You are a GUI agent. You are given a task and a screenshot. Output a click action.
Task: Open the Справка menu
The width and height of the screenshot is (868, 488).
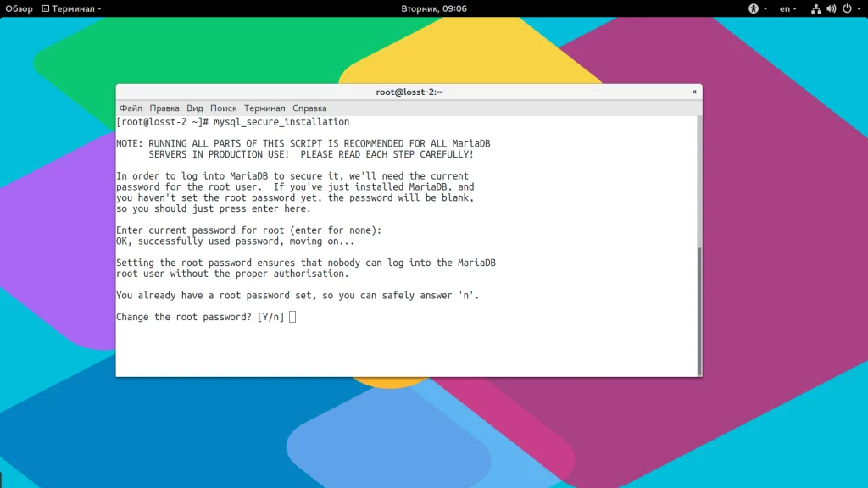pyautogui.click(x=309, y=108)
